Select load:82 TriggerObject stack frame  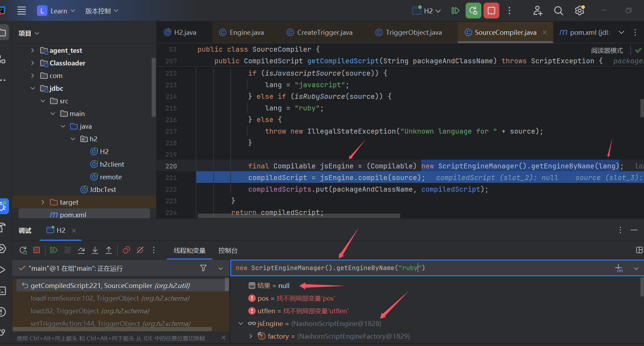90,311
